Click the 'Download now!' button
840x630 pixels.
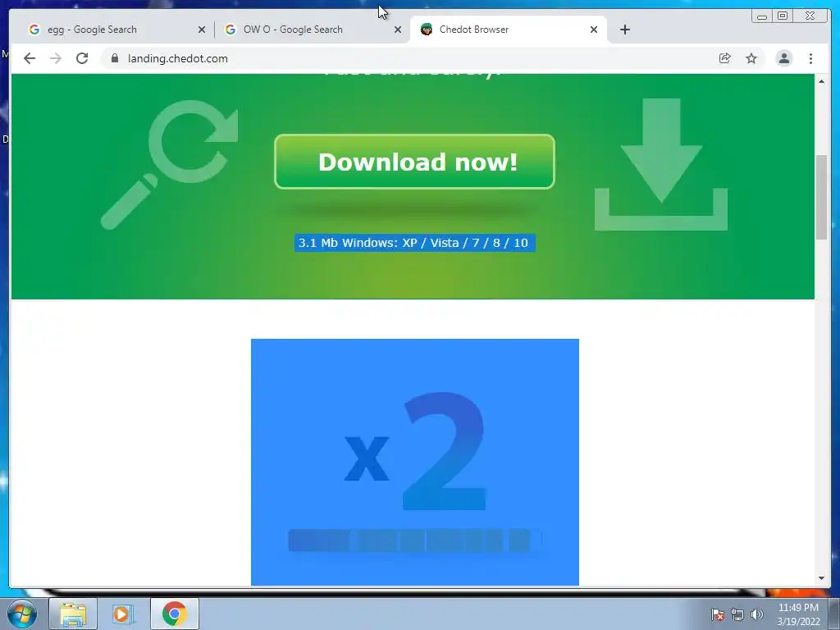click(x=414, y=162)
